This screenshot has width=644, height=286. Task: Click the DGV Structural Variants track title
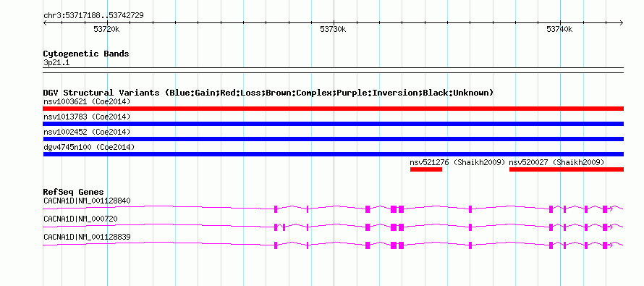pyautogui.click(x=268, y=93)
